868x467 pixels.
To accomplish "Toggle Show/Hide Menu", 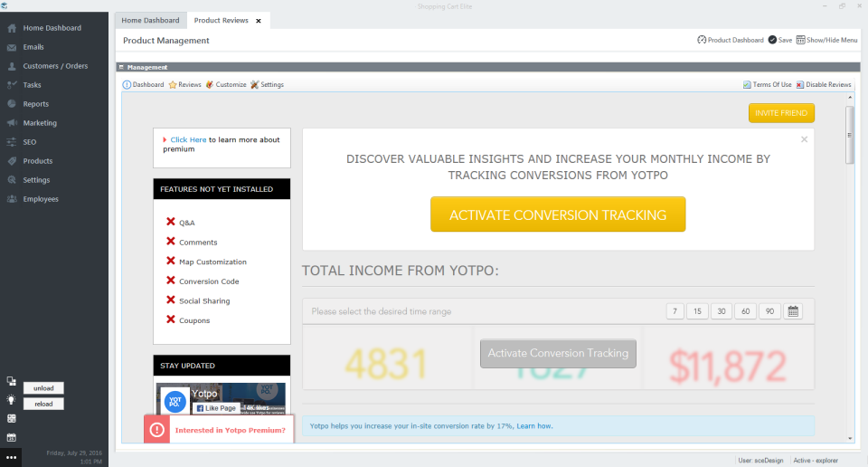I will coord(826,40).
